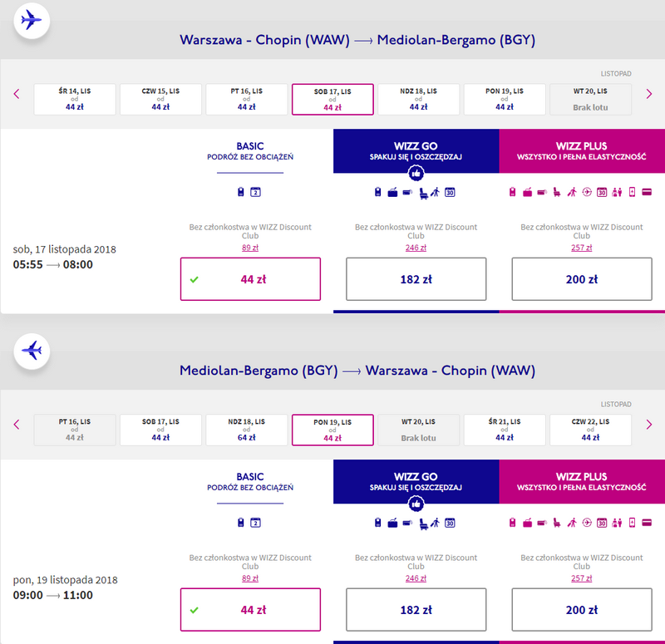Click WIZZ GO column header on return flight
665x644 pixels.
[416, 482]
